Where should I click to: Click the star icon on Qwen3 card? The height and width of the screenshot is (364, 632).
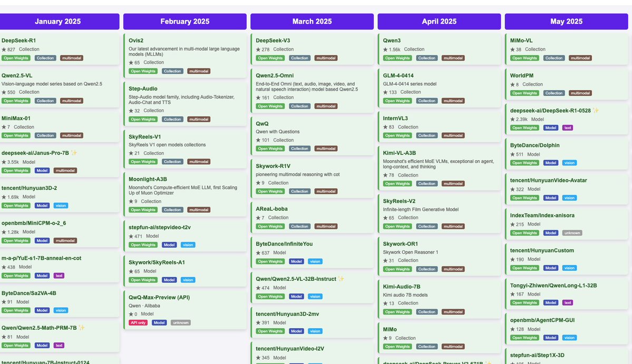tap(385, 50)
